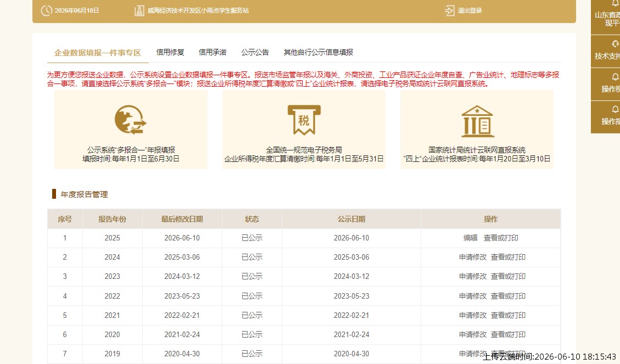
Task: Click the 年度报告管理 section heading
Action: click(x=84, y=194)
